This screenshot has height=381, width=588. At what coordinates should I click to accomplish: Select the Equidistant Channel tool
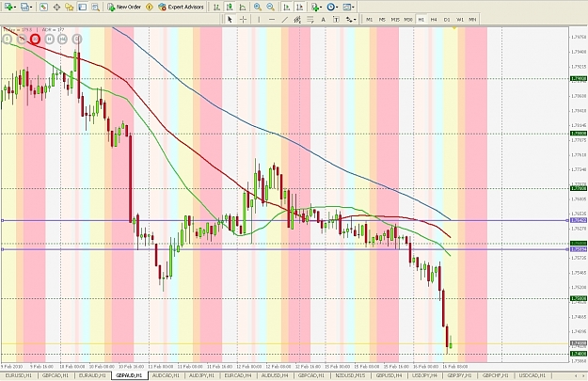[297, 20]
